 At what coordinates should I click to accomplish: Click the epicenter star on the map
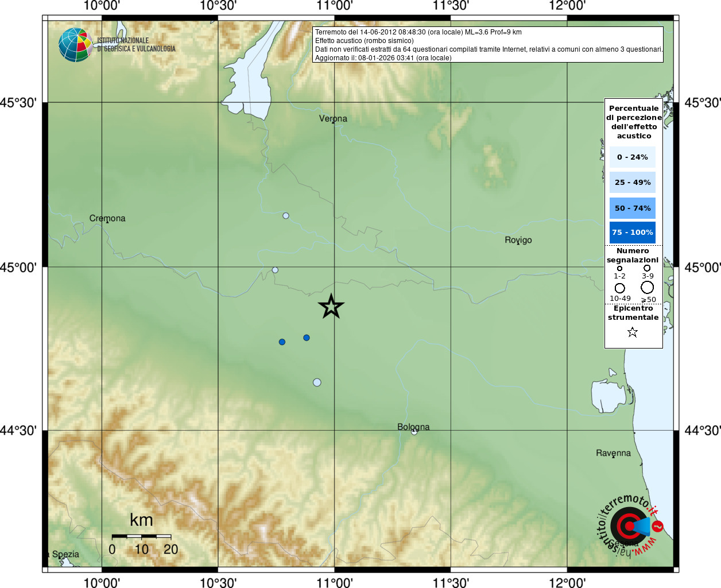click(x=331, y=306)
